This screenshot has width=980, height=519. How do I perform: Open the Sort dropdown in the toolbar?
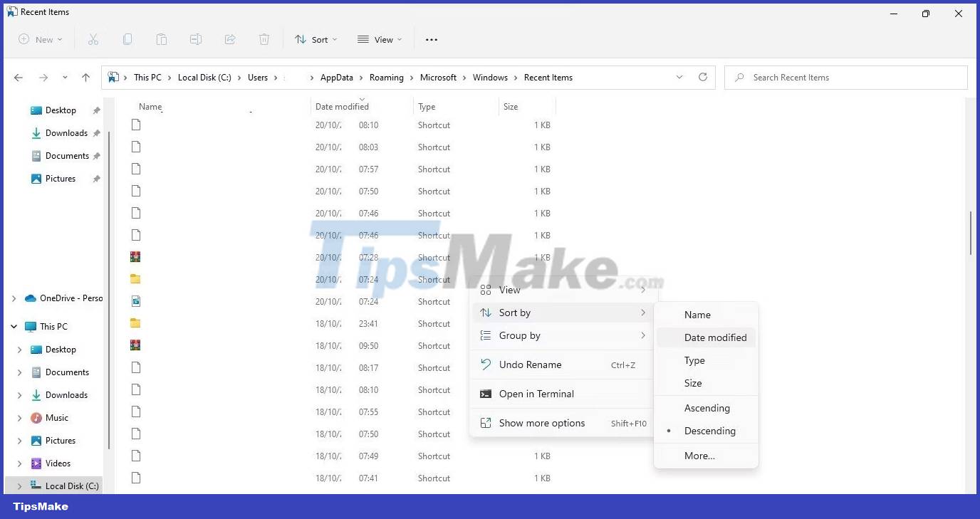click(316, 39)
